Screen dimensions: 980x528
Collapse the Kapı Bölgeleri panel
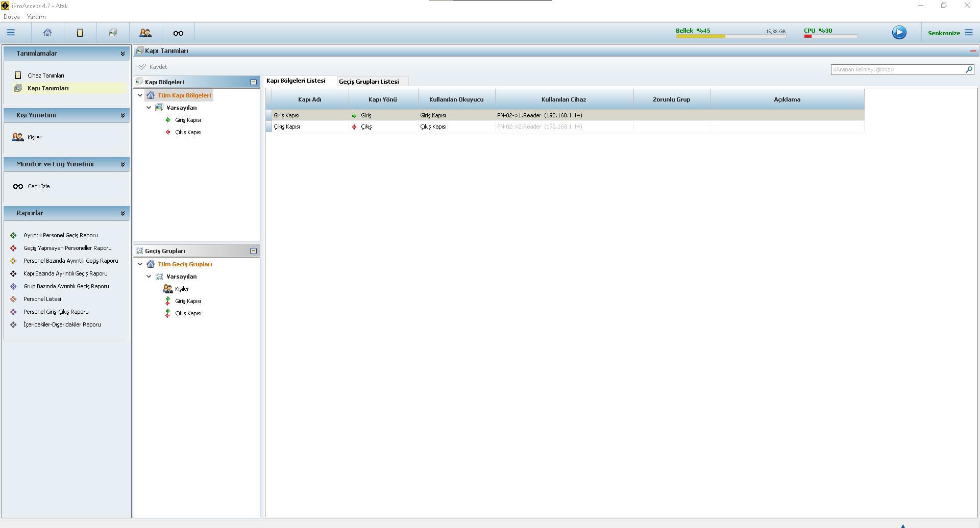click(253, 82)
